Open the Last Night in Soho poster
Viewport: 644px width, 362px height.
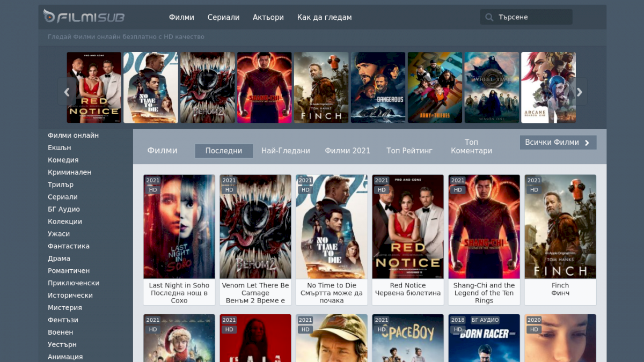179,226
